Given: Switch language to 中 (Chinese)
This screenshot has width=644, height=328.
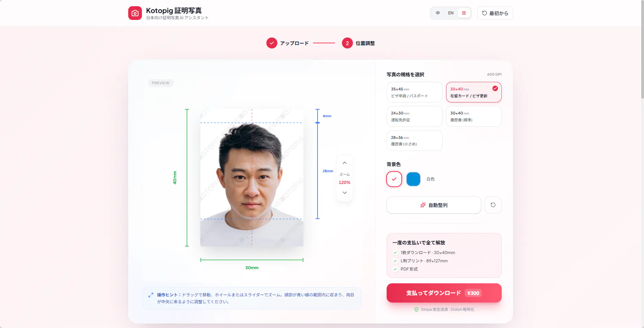Looking at the screenshot, I should pos(438,13).
